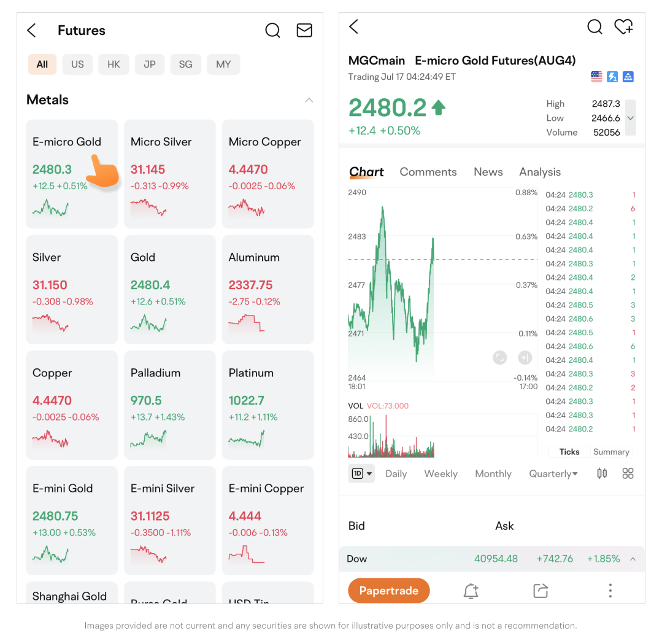
Task: Open the 1D timeframe dropdown
Action: tap(361, 473)
